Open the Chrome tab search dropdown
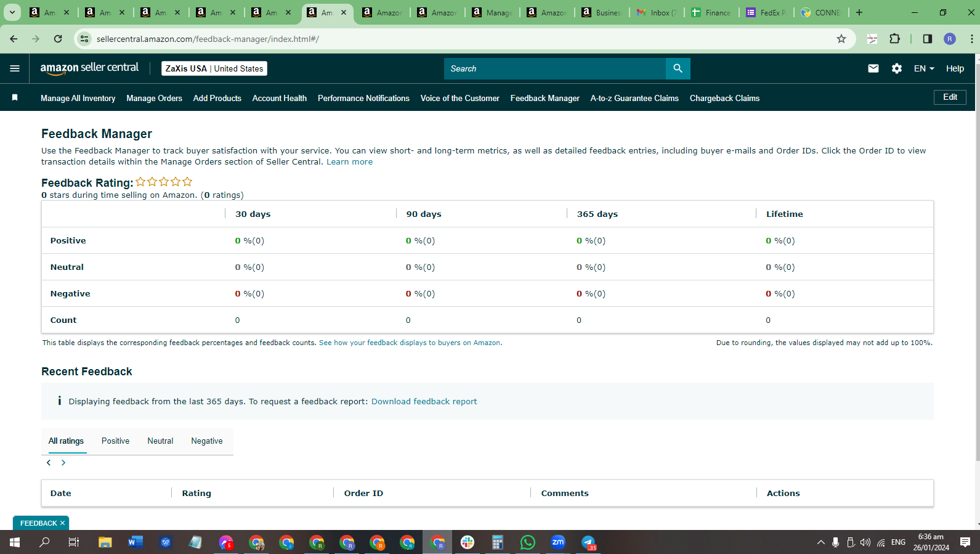The height and width of the screenshot is (554, 980). click(12, 12)
